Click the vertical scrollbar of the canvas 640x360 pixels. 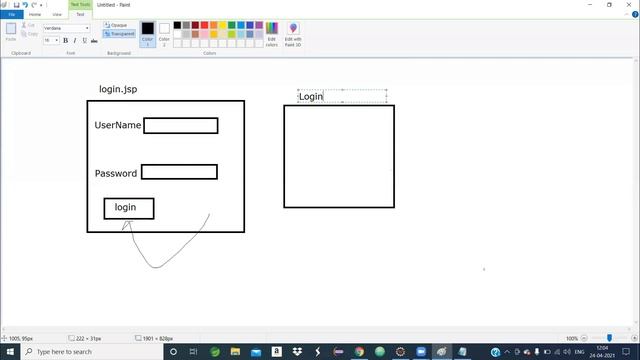[636, 192]
